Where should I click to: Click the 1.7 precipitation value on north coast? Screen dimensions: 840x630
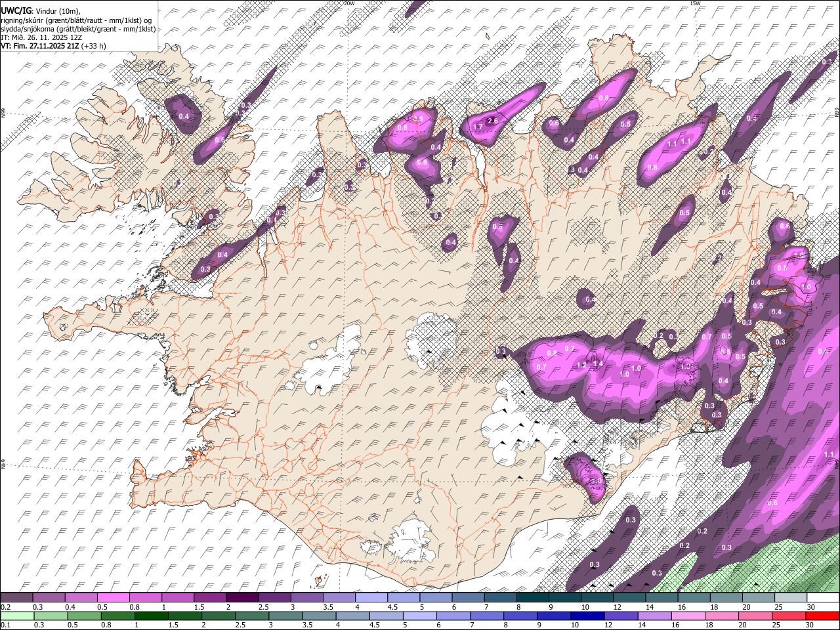(478, 127)
